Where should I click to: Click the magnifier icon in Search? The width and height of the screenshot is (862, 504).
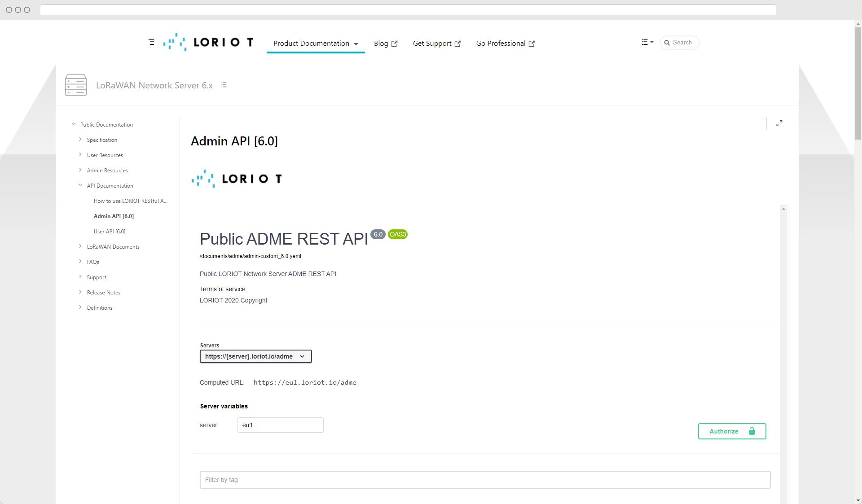[x=667, y=43]
